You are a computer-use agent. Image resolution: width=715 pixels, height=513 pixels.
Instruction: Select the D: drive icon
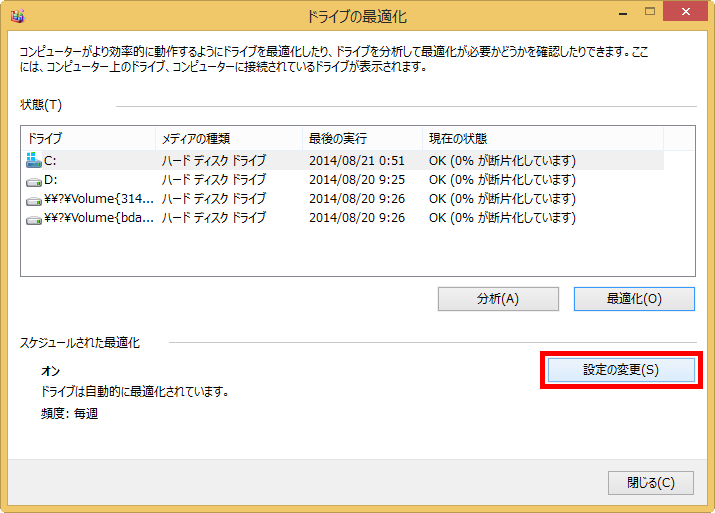tap(34, 182)
